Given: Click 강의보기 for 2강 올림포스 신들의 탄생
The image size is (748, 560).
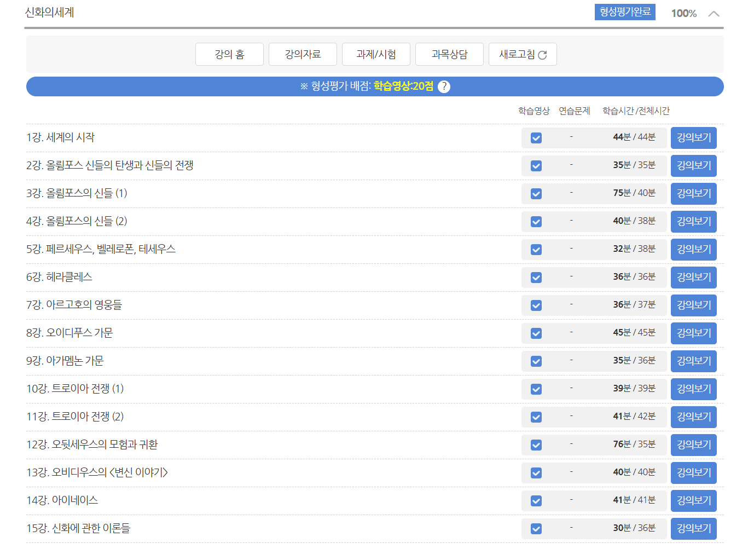Looking at the screenshot, I should tap(694, 166).
